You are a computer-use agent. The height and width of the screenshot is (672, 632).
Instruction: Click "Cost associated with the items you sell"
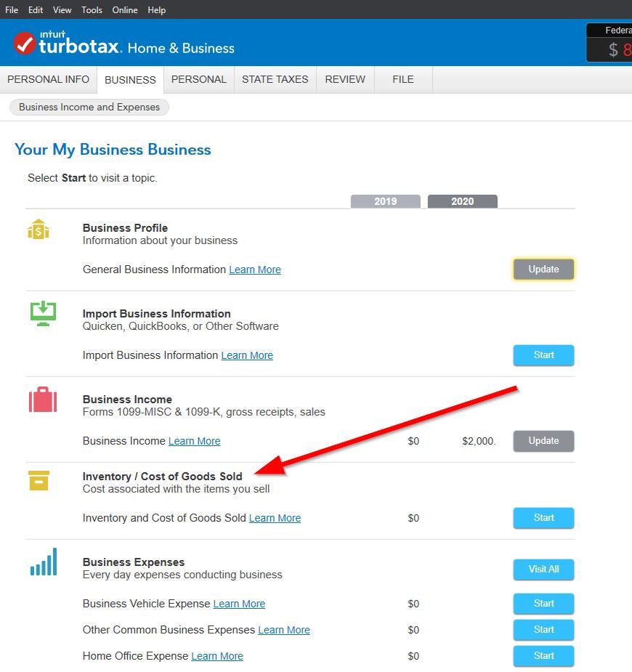[x=176, y=489]
